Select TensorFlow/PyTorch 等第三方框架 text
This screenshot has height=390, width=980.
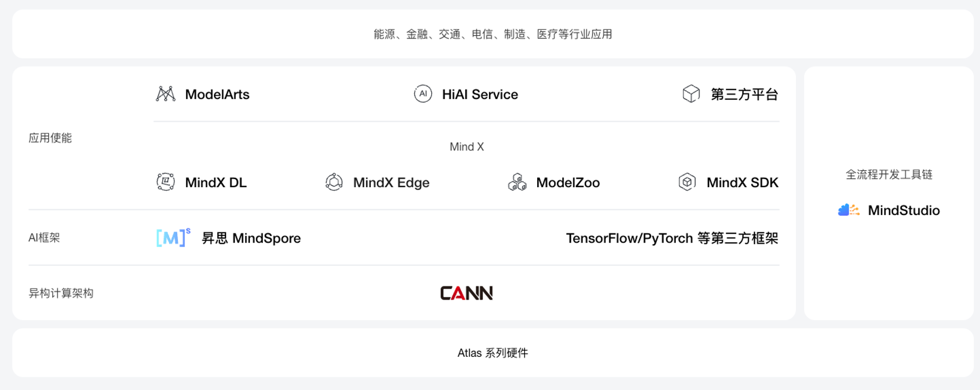pos(672,238)
